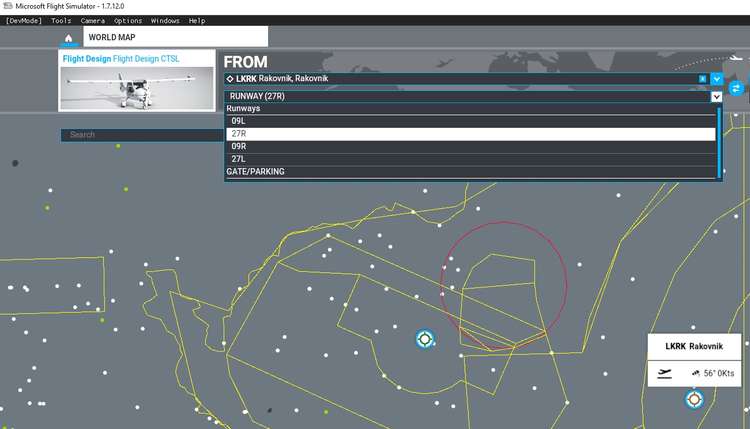The image size is (750, 429).
Task: Select the airport marker at the map center
Action: coord(424,339)
